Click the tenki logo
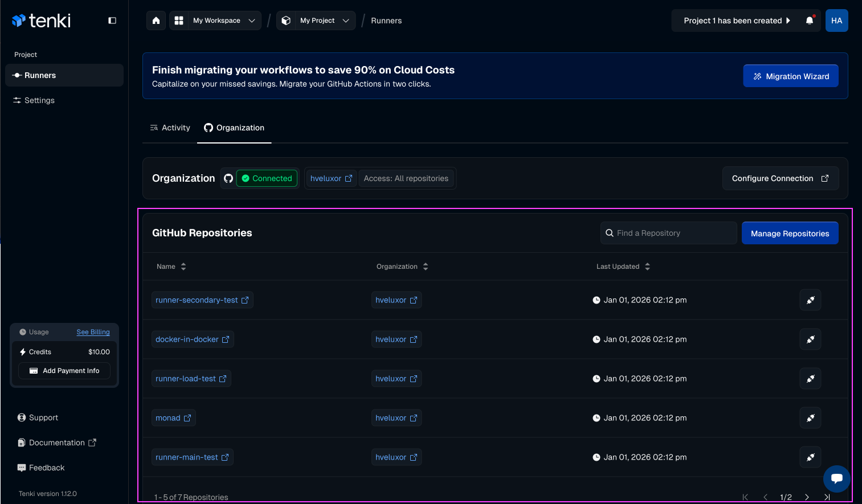862x504 pixels. click(42, 21)
